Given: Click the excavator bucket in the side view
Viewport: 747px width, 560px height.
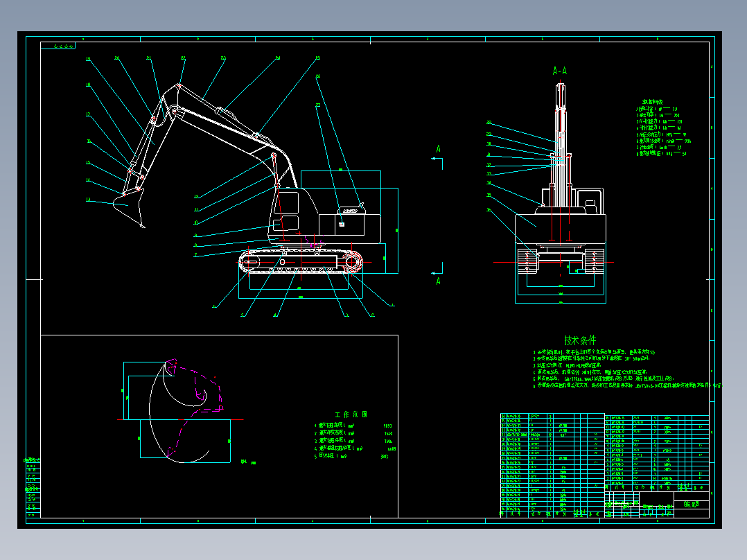Looking at the screenshot, I should pyautogui.click(x=130, y=207).
